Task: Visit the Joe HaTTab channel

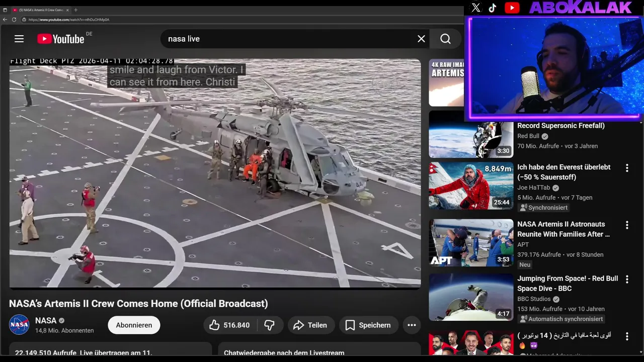Action: pyautogui.click(x=534, y=188)
